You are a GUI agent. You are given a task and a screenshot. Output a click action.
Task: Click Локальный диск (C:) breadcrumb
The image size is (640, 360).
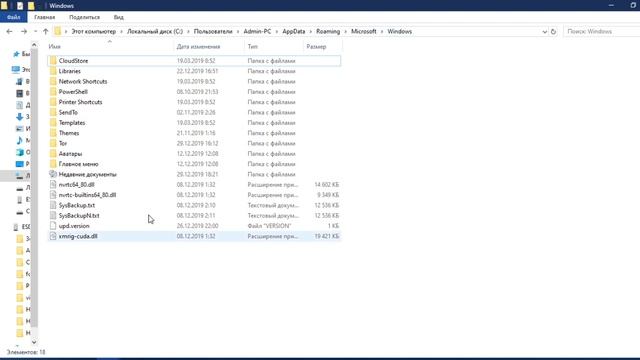tap(155, 31)
